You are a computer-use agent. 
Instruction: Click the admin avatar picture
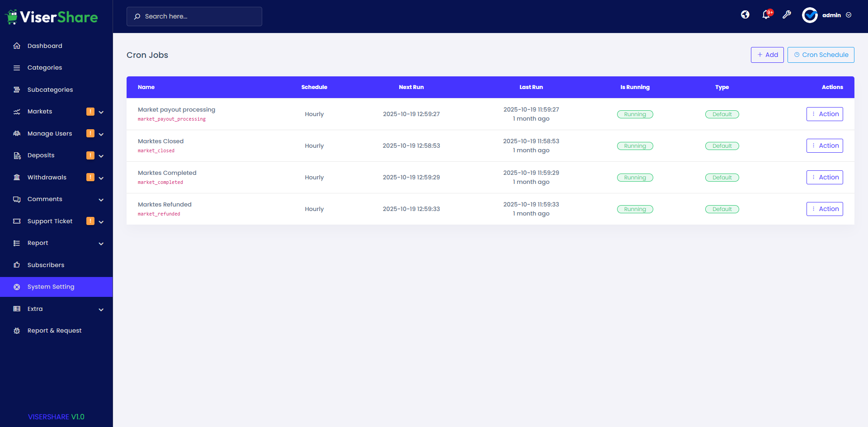[x=810, y=15]
